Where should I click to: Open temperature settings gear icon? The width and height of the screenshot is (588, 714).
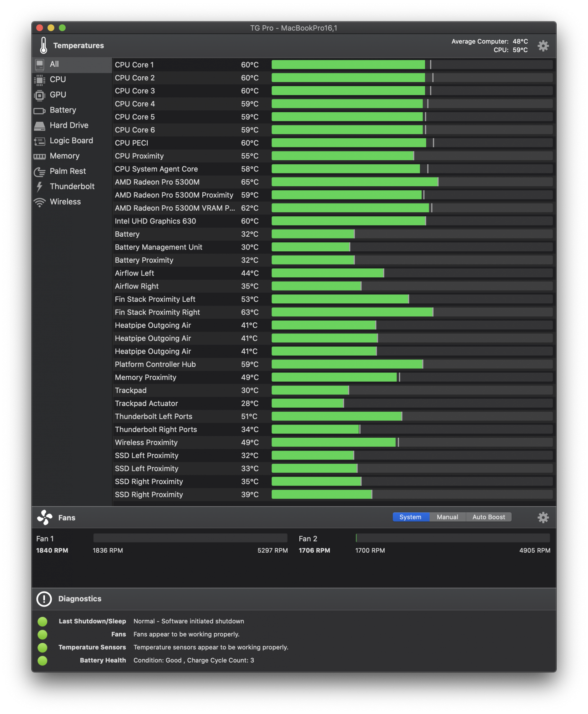(x=543, y=46)
